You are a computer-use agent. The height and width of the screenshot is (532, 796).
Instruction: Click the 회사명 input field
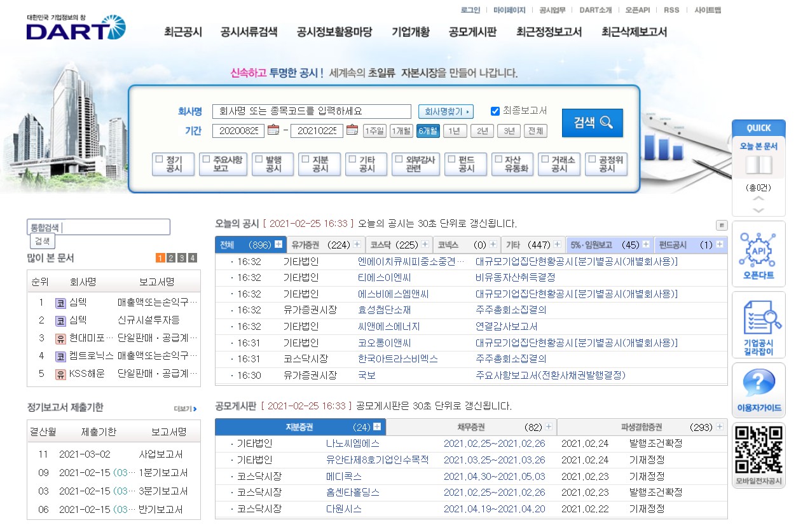[312, 111]
